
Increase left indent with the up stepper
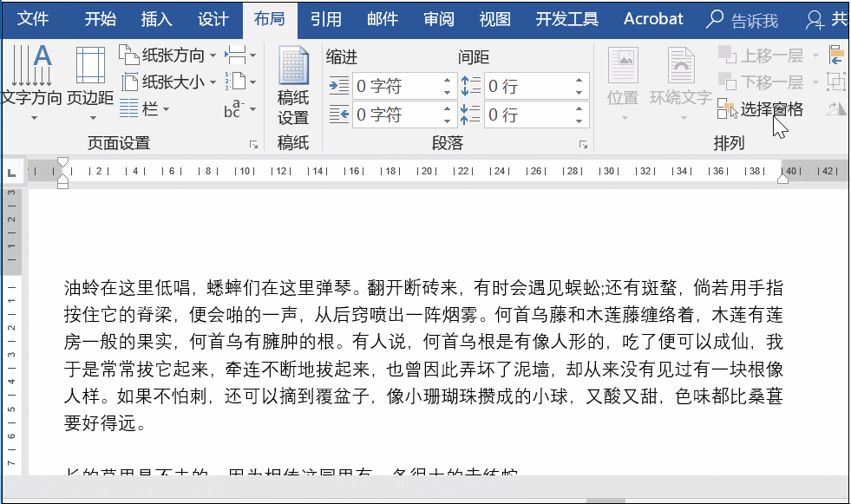448,80
